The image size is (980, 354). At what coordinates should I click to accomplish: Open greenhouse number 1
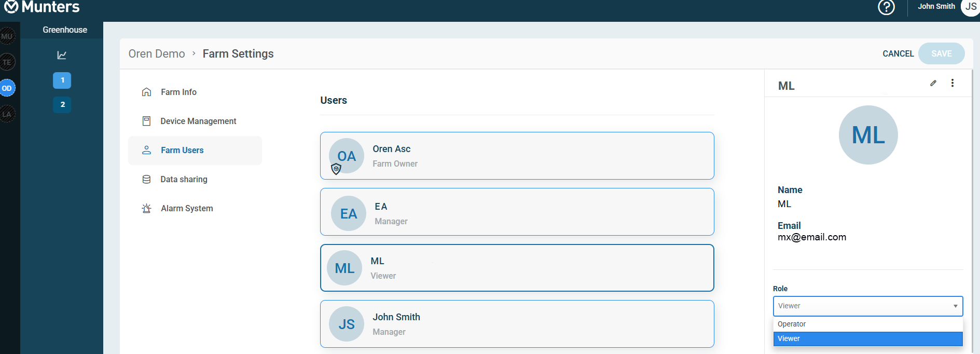point(62,80)
